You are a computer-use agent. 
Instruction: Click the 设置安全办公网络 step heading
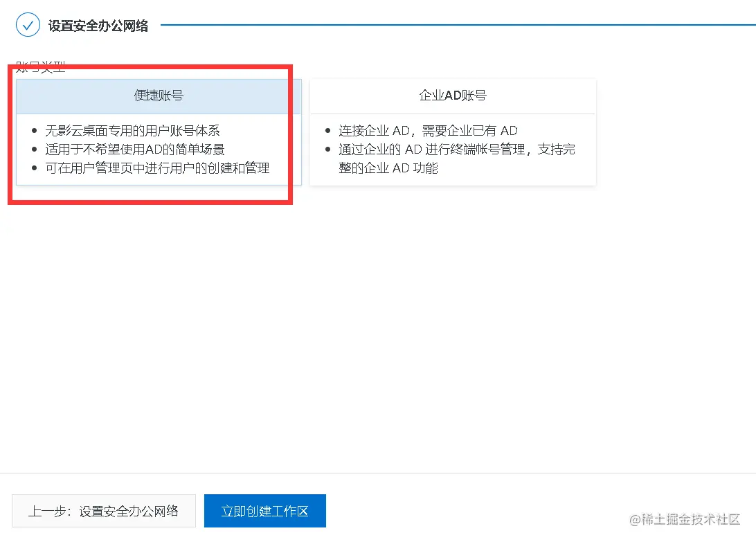coord(98,26)
